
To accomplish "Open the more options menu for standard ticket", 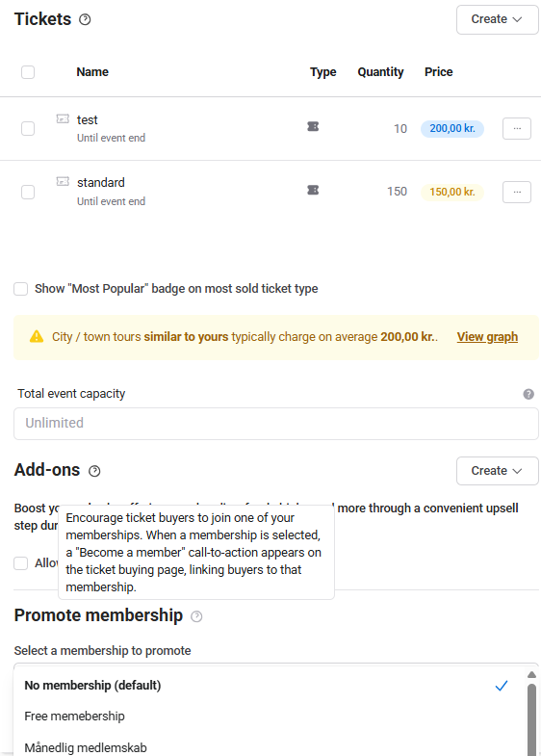I will 517,192.
